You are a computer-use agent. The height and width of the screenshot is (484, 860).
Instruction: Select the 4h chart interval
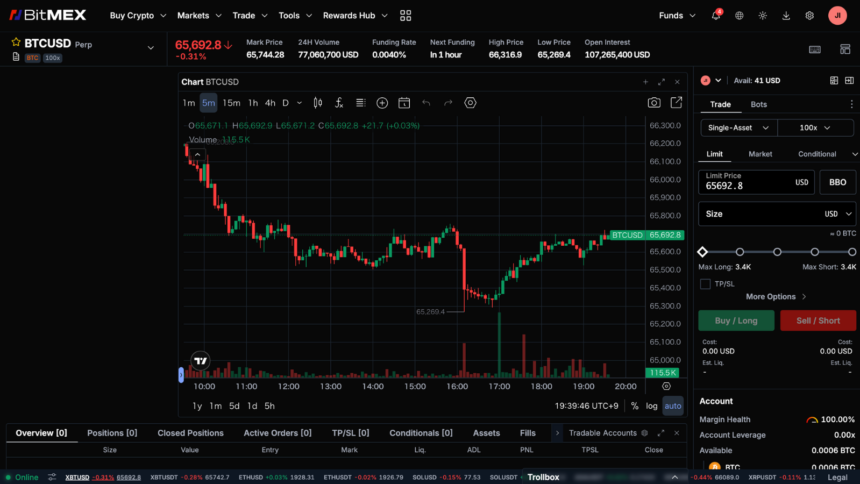tap(270, 103)
